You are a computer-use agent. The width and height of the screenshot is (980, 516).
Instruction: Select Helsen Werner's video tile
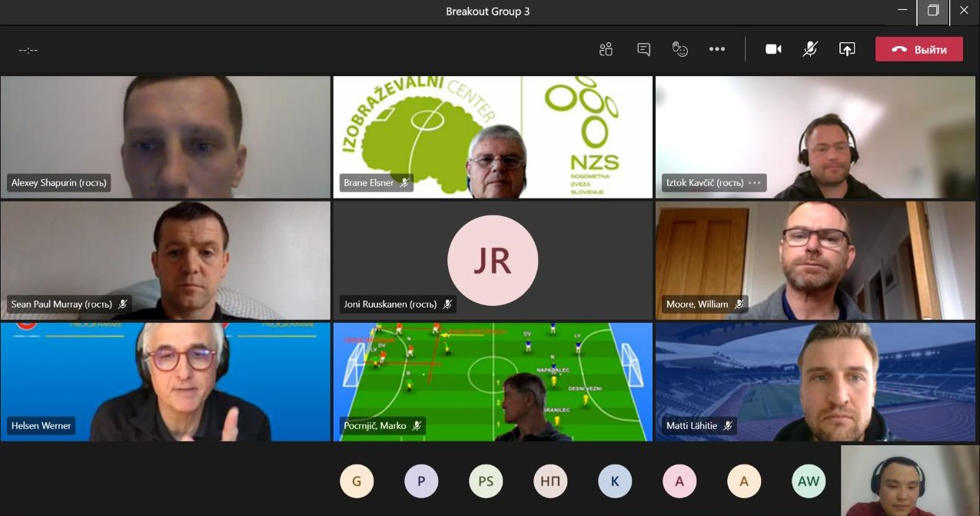pyautogui.click(x=165, y=381)
